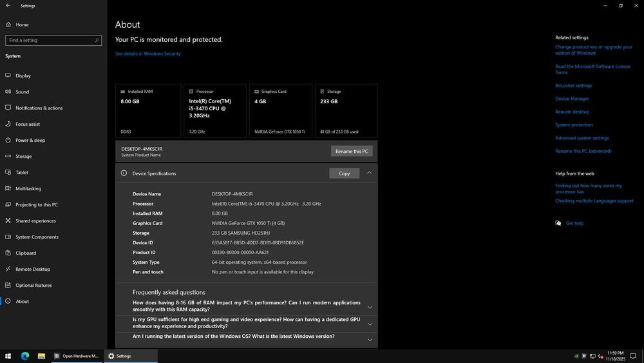Open Checking multiple Languages support link
644x363 pixels.
pos(594,201)
